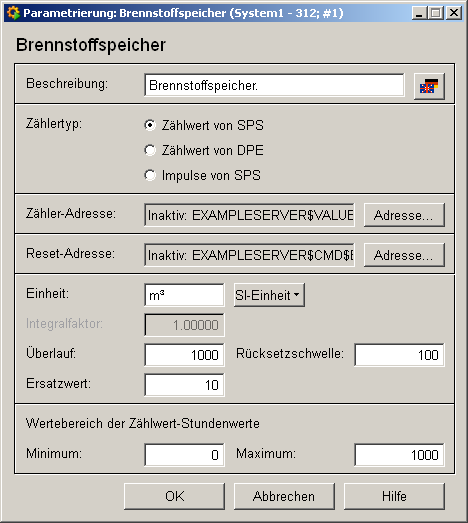Viewport: 468px width, 523px height.
Task: Click the Maximum value field
Action: [399, 455]
